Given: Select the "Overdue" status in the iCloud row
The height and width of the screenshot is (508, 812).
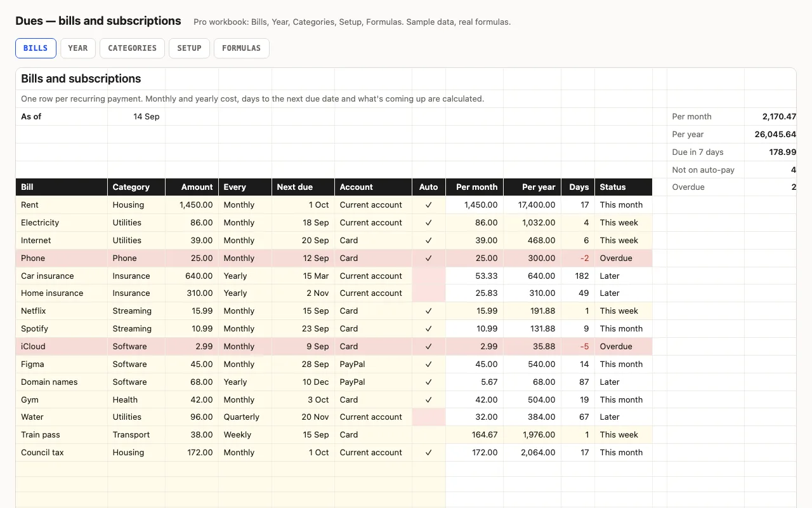Looking at the screenshot, I should click(624, 347).
